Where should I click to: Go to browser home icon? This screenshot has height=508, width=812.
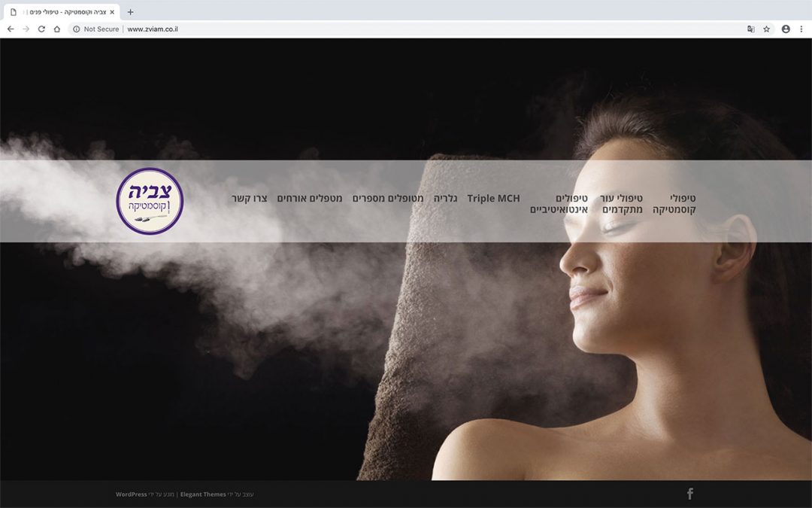(x=57, y=29)
